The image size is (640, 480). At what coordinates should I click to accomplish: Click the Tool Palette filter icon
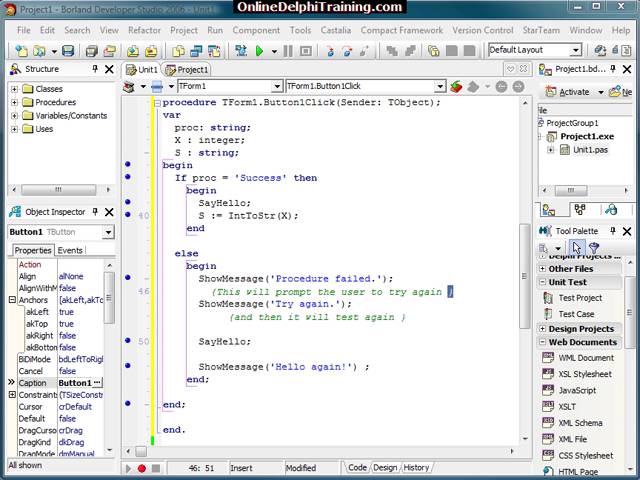tap(593, 248)
